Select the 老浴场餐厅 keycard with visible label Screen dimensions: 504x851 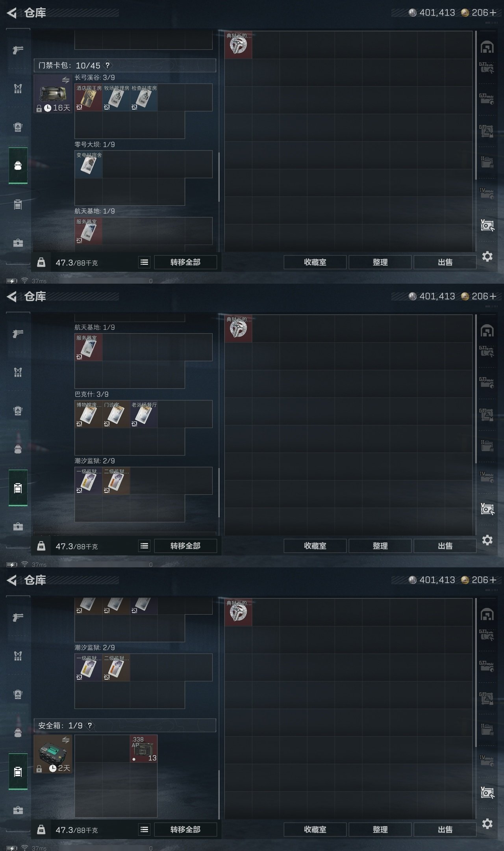point(144,414)
